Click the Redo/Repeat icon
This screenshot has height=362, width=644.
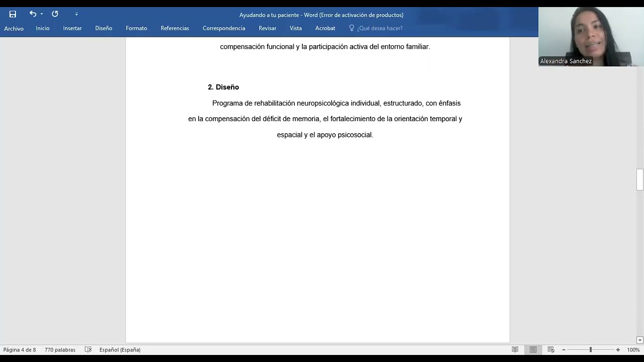[x=55, y=14]
